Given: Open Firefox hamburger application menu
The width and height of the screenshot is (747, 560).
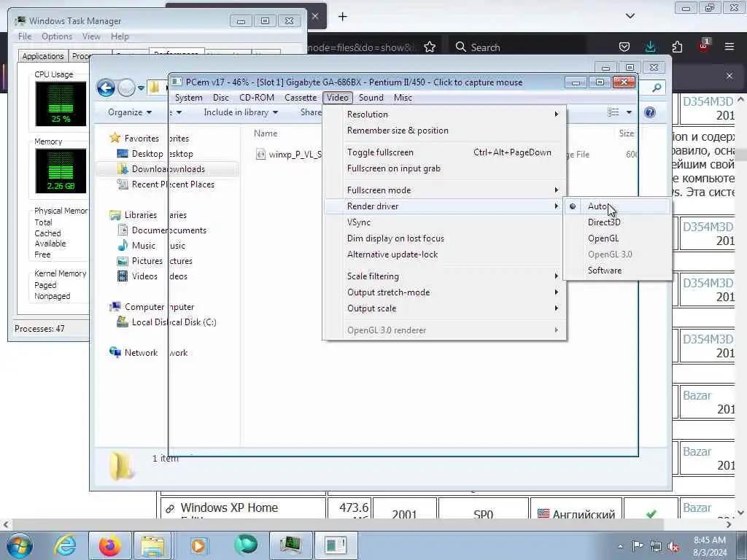Looking at the screenshot, I should coord(729,47).
